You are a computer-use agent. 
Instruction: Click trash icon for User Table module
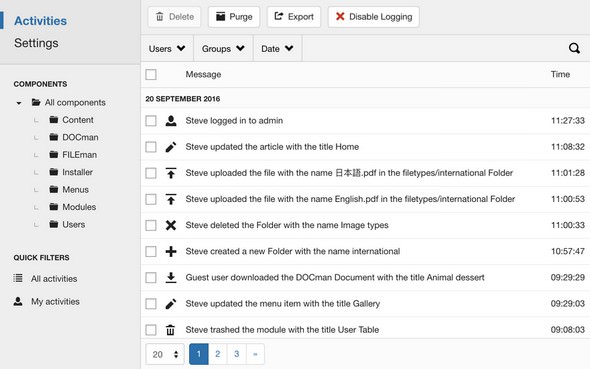(x=170, y=330)
